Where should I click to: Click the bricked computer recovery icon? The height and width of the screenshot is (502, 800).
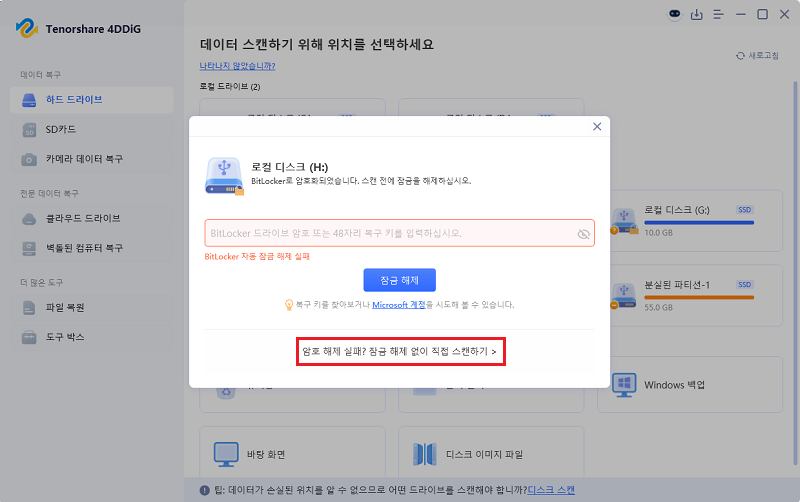[29, 248]
